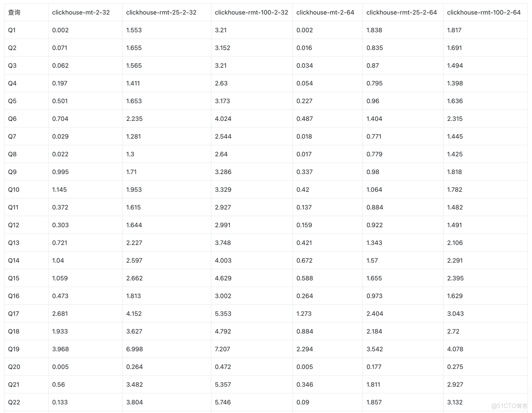Select the clickhouse-rmt-100-2-64 column header

coord(484,12)
